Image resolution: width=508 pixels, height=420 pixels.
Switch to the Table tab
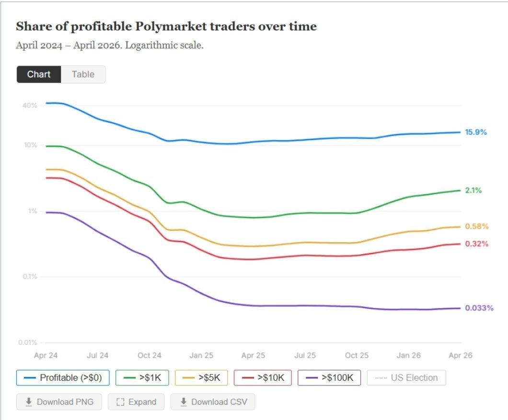83,74
